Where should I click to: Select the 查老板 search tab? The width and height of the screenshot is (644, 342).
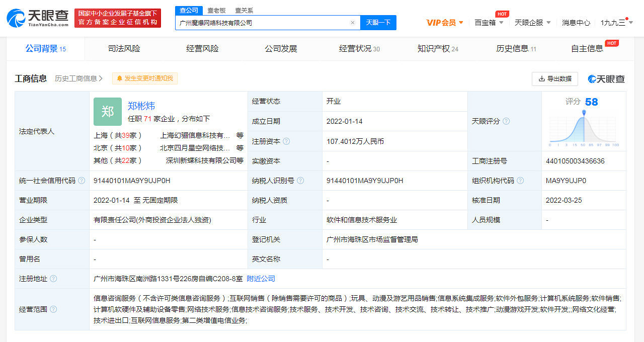tap(216, 10)
